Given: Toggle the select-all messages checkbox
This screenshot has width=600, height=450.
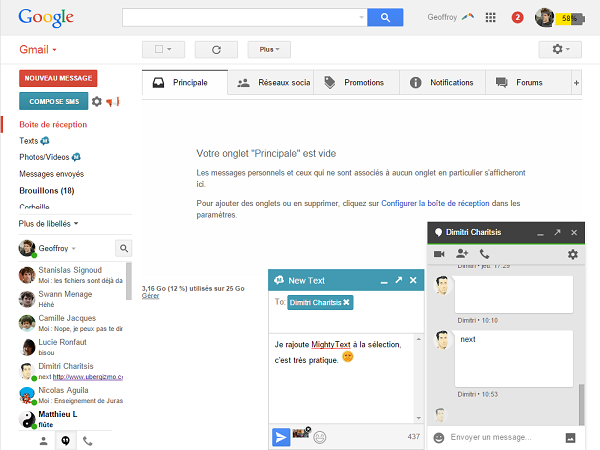Looking at the screenshot, I should tap(159, 49).
